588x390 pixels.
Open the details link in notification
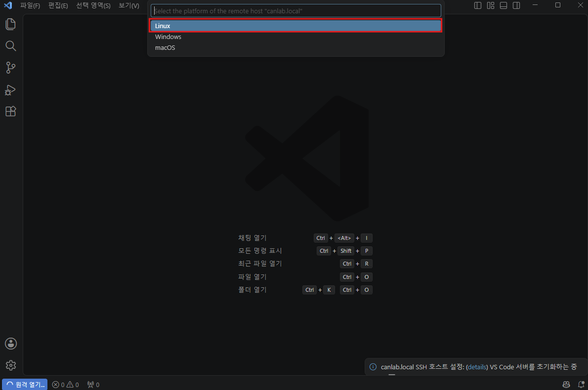pyautogui.click(x=477, y=367)
